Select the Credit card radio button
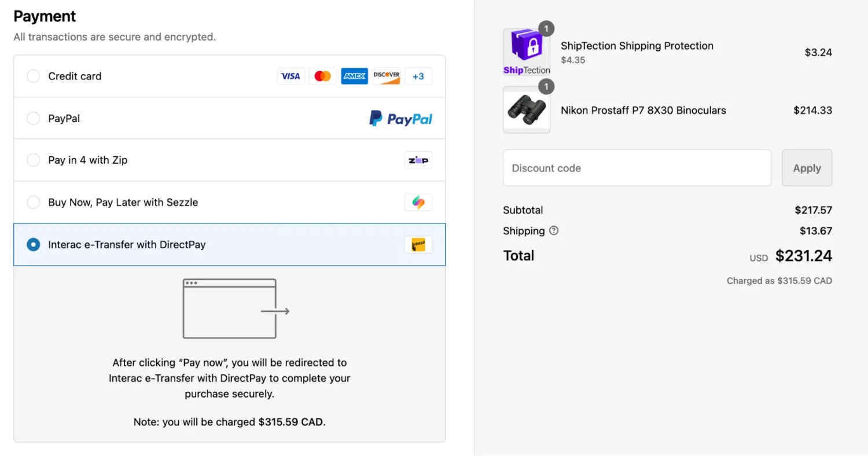 coord(34,76)
